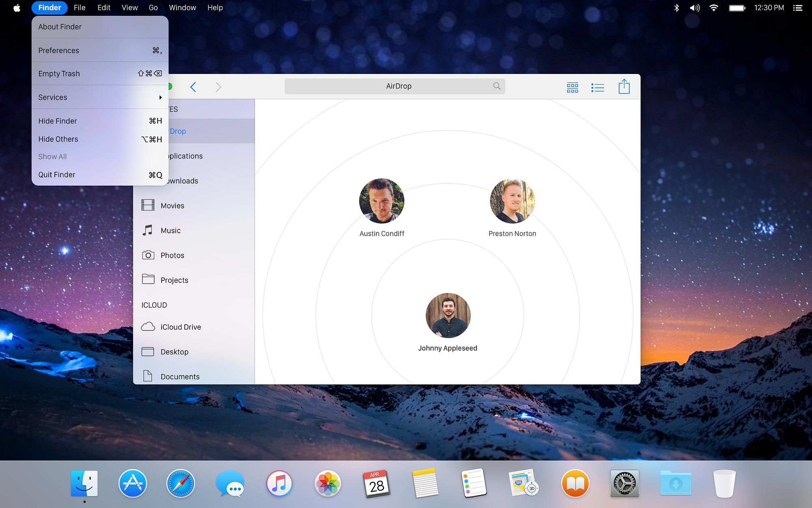The width and height of the screenshot is (812, 508).
Task: Expand the Services submenu arrow
Action: tap(160, 98)
